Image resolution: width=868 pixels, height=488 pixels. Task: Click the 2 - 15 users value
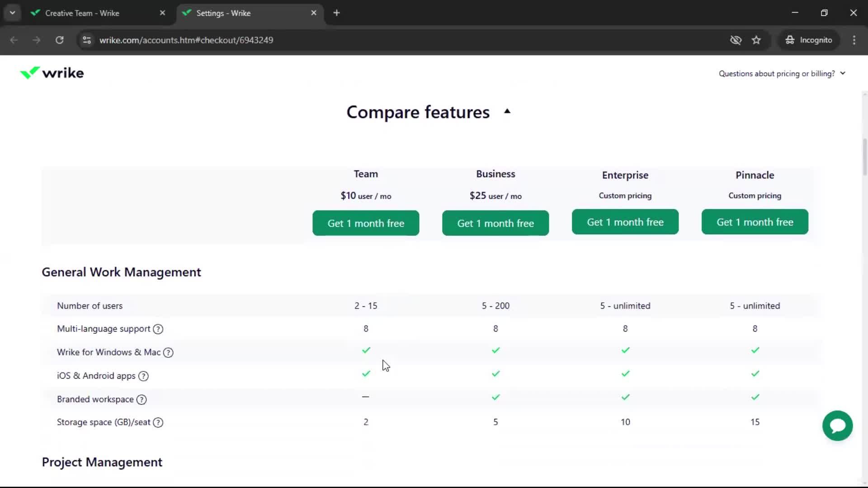366,306
